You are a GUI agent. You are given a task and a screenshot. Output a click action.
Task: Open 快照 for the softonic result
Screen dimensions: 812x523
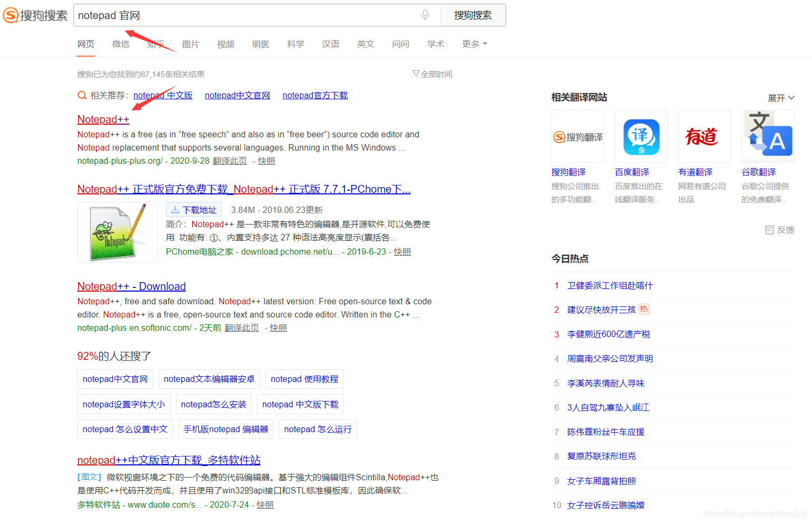[278, 328]
